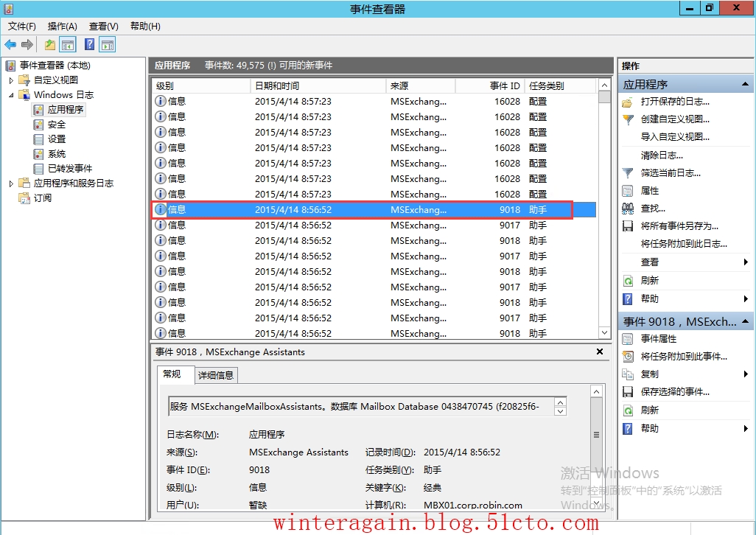
Task: Switch to the 详细信息 tab
Action: pos(216,375)
